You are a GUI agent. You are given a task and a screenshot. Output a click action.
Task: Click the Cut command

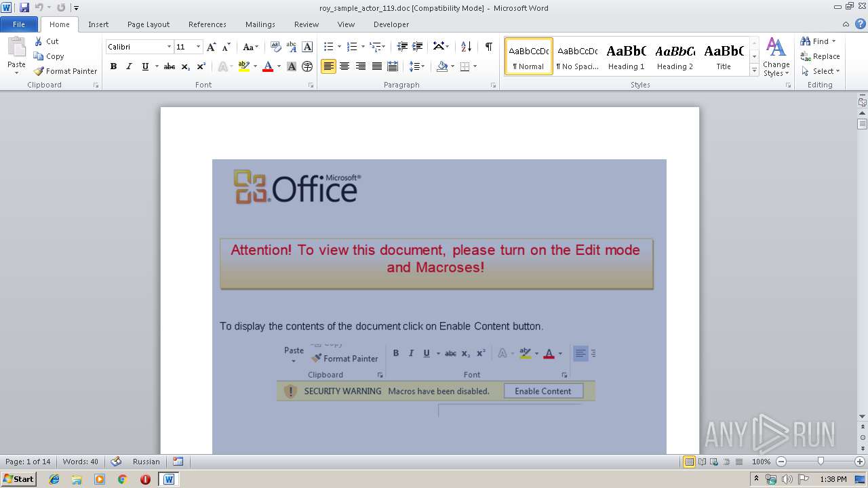47,41
